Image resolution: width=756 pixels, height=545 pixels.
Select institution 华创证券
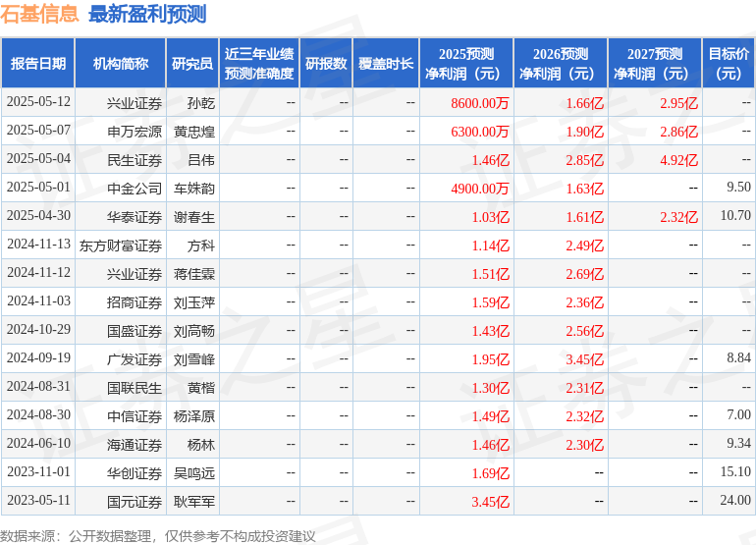[x=135, y=472]
